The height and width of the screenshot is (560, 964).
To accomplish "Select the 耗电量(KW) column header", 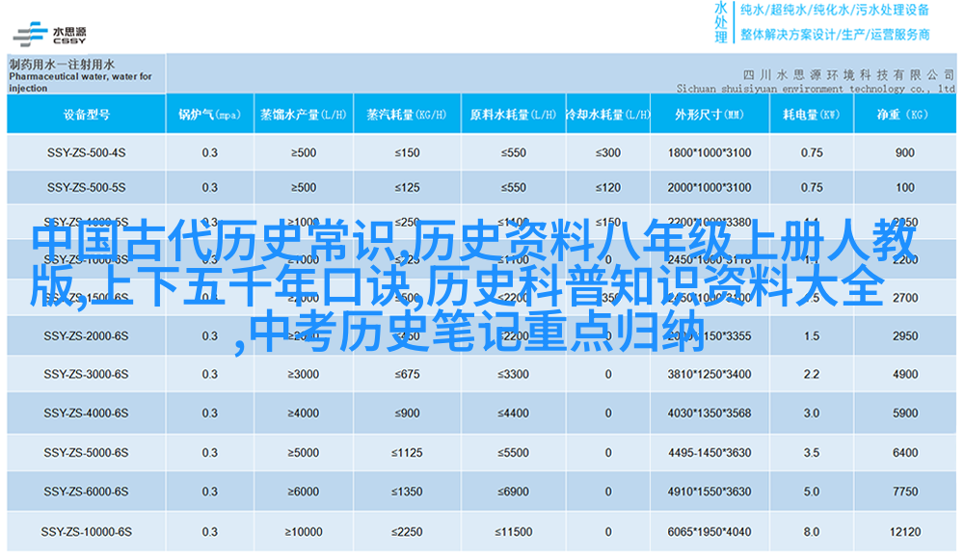I will point(811,115).
